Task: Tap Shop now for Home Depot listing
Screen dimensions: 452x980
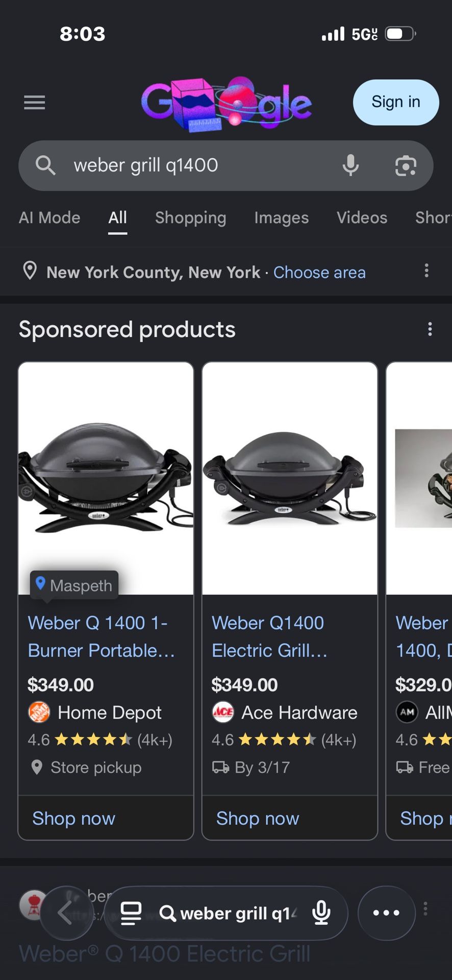Action: (x=74, y=818)
